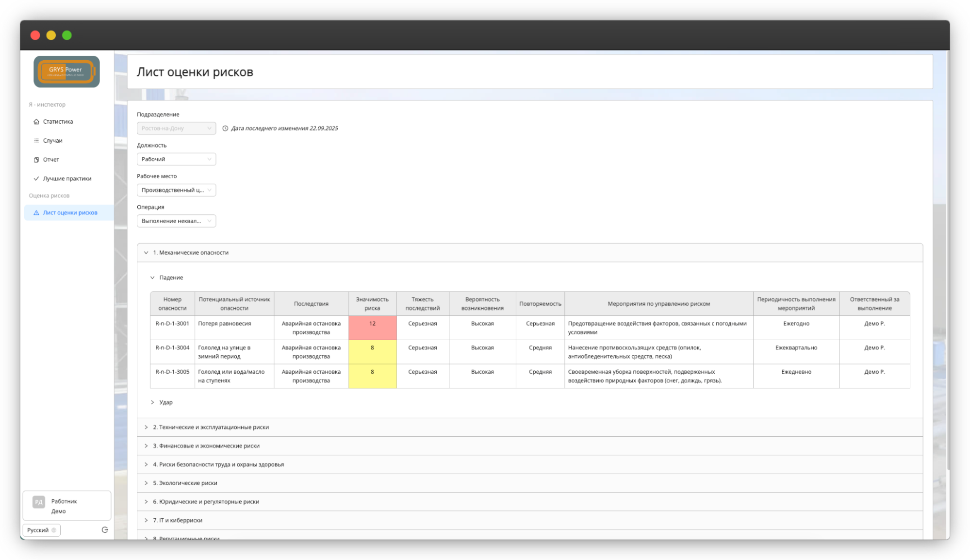970x560 pixels.
Task: Click the warning triangle icon of Лист оценки рисков
Action: [x=36, y=213]
